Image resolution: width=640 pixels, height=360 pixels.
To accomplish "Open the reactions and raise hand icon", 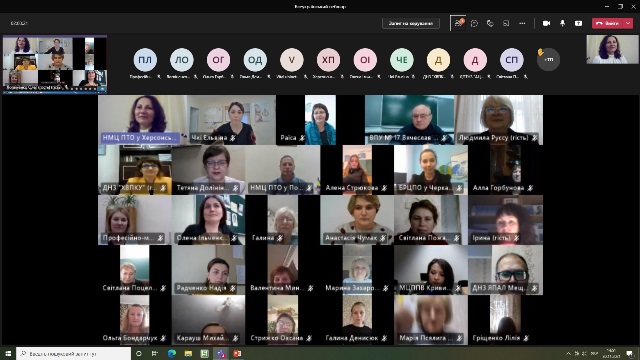I will point(490,23).
